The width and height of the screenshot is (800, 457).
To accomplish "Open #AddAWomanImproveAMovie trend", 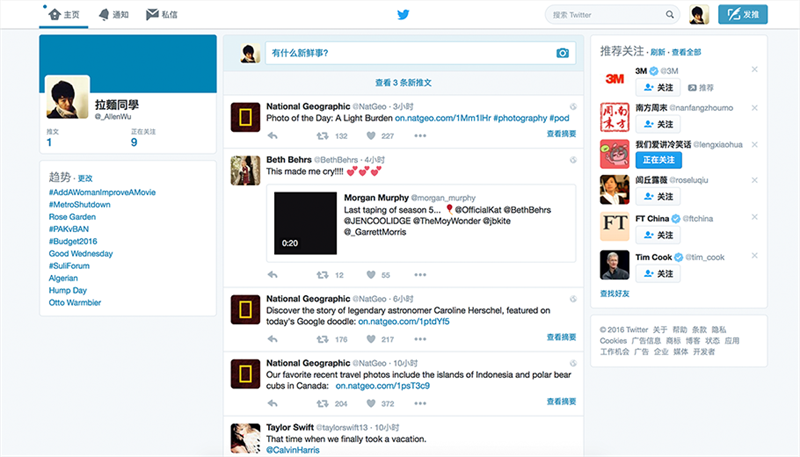I will pyautogui.click(x=102, y=192).
